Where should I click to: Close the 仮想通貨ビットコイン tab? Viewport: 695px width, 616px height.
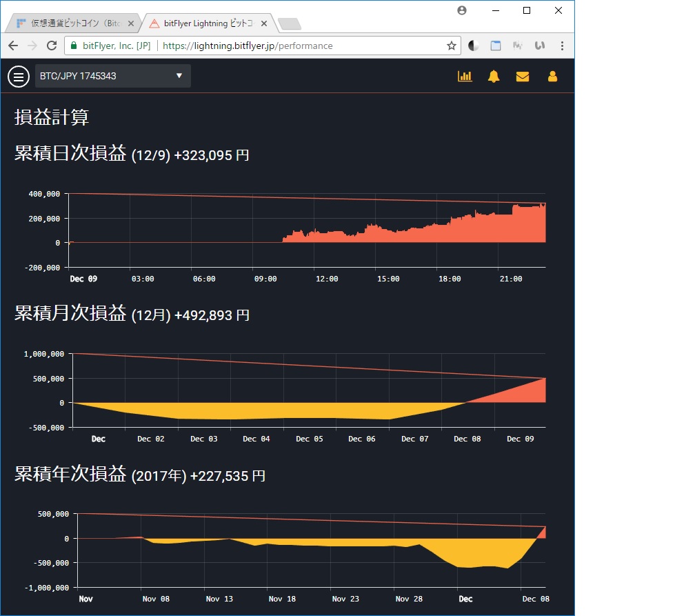(x=131, y=23)
